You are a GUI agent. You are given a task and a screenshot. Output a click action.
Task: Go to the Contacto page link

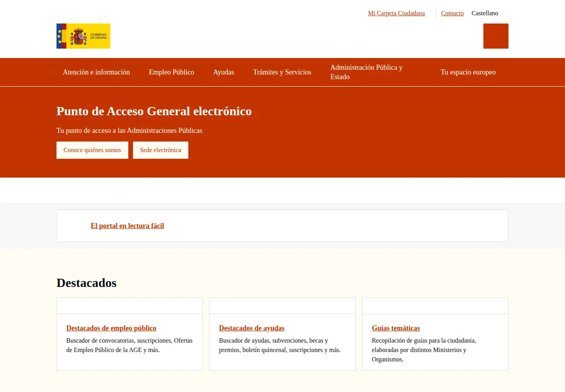click(452, 13)
